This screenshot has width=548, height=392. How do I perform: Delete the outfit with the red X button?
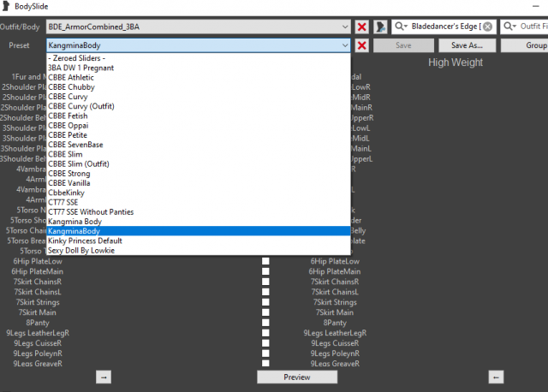tap(362, 27)
